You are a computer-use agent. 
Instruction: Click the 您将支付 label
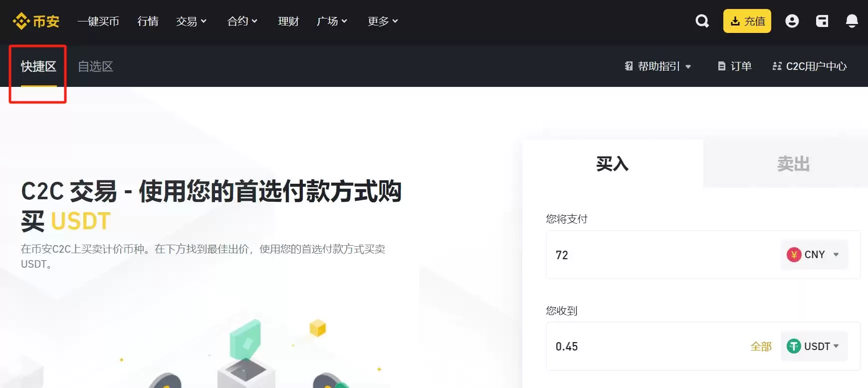567,219
